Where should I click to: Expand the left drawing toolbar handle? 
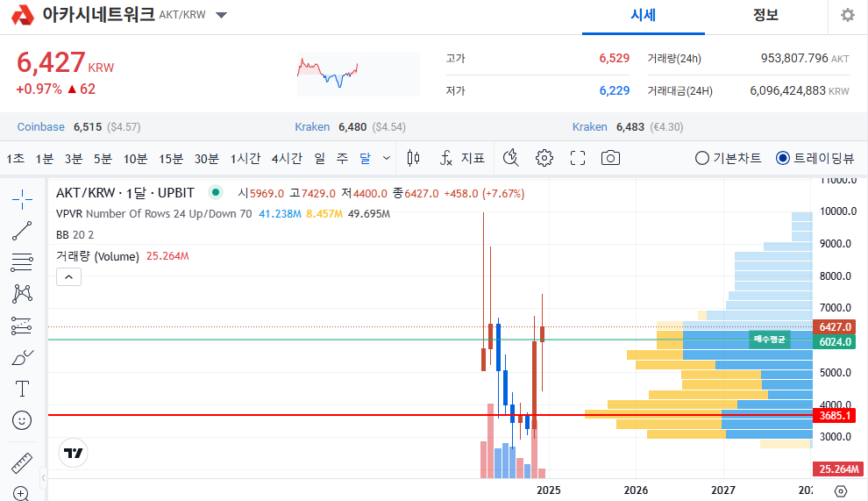point(43,477)
